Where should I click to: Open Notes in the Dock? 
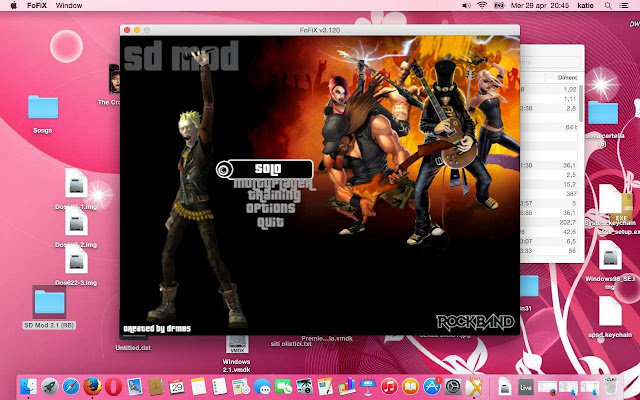tap(198, 386)
